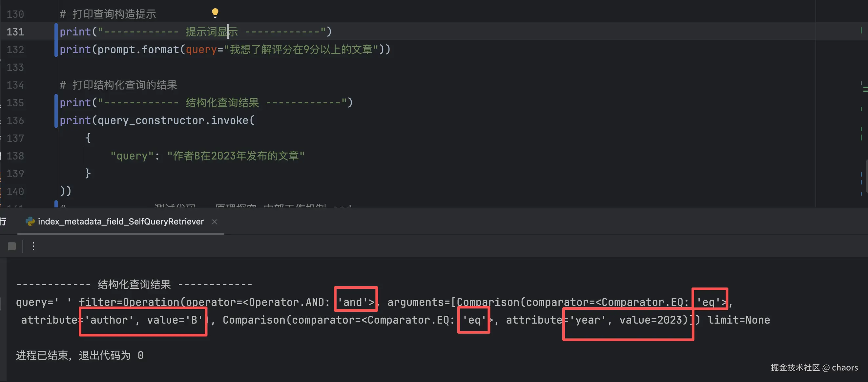Click the 运行 panel label at left
Screen dimensions: 868x382
click(3, 222)
